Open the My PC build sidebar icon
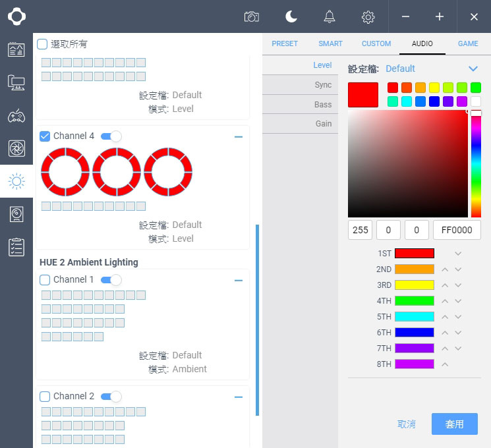The width and height of the screenshot is (491, 448). tap(16, 82)
